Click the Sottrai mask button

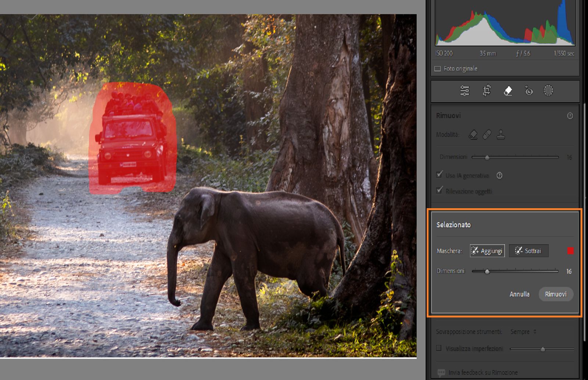pos(528,251)
